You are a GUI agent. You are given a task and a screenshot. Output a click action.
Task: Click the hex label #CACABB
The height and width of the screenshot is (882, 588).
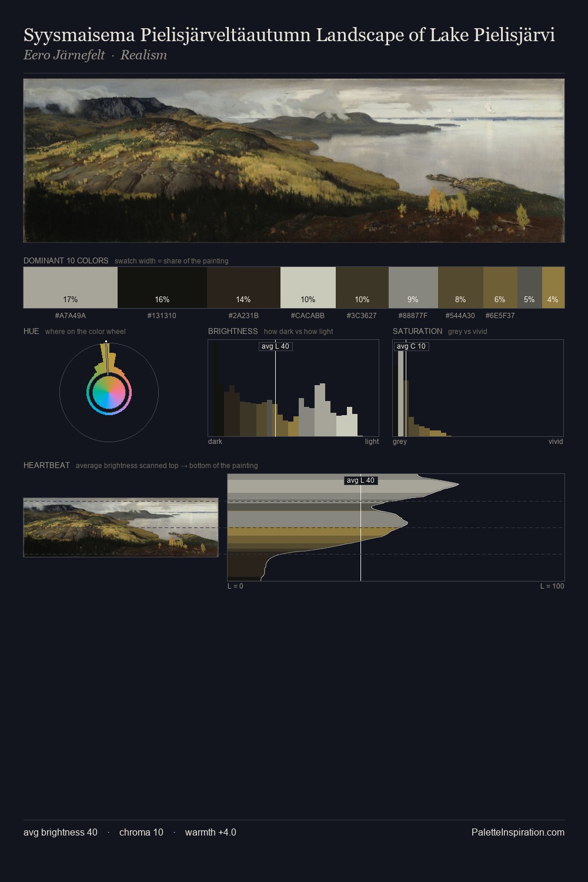point(308,316)
